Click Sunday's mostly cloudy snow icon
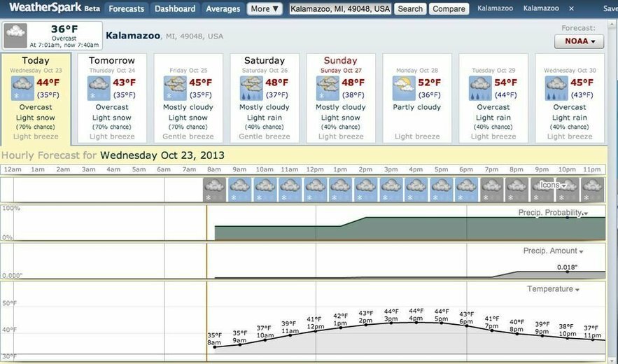The image size is (618, 364). [x=328, y=88]
